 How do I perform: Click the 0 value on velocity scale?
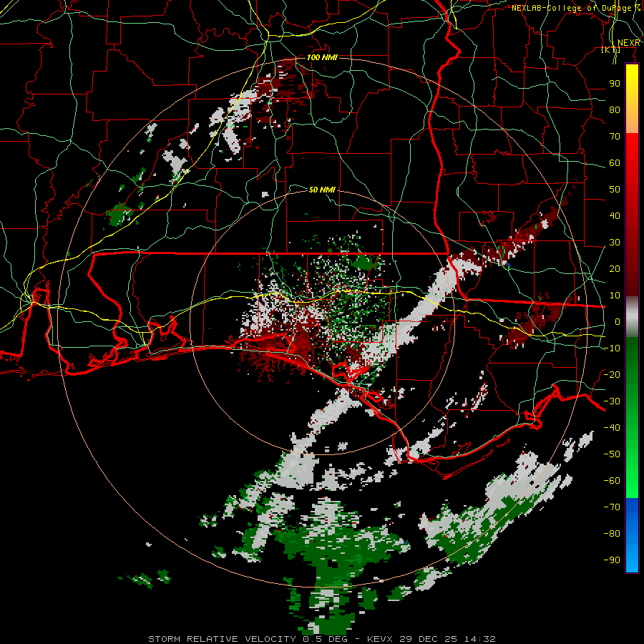[617, 321]
